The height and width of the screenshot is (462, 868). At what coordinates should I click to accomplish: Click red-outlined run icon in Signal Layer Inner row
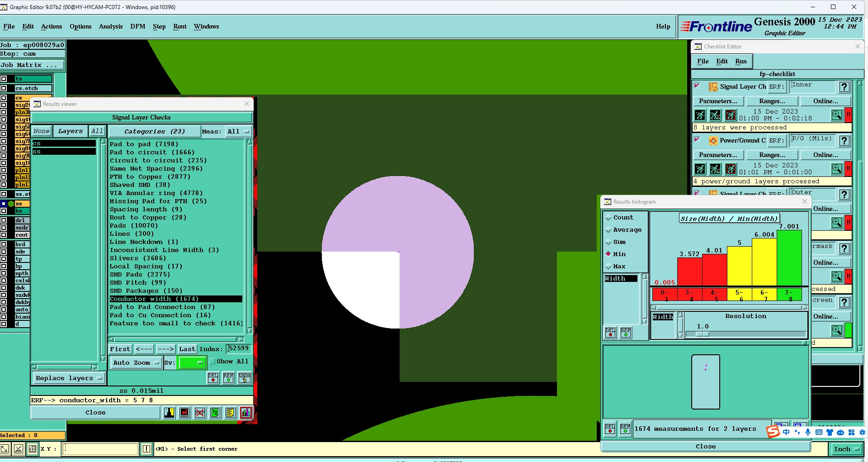tap(731, 115)
